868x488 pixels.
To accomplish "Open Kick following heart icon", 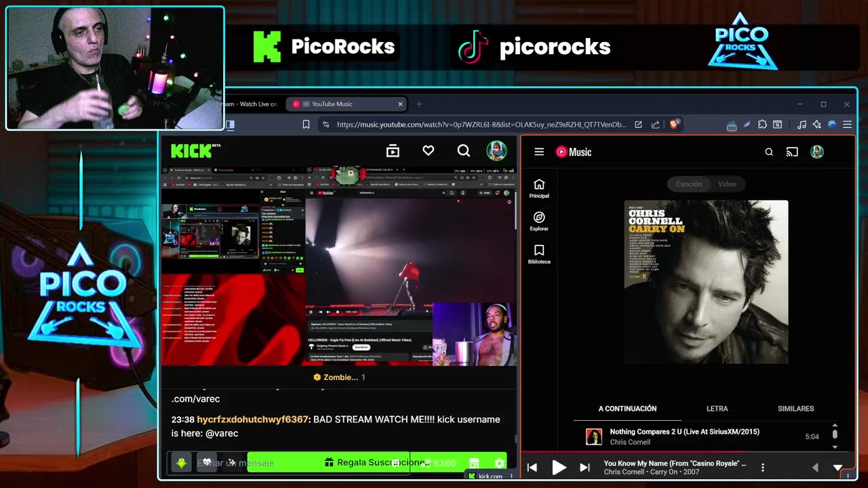I will pos(428,150).
